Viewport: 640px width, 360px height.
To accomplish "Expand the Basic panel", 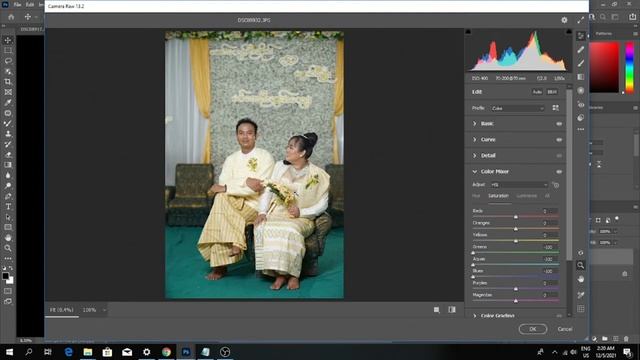I will click(x=474, y=124).
